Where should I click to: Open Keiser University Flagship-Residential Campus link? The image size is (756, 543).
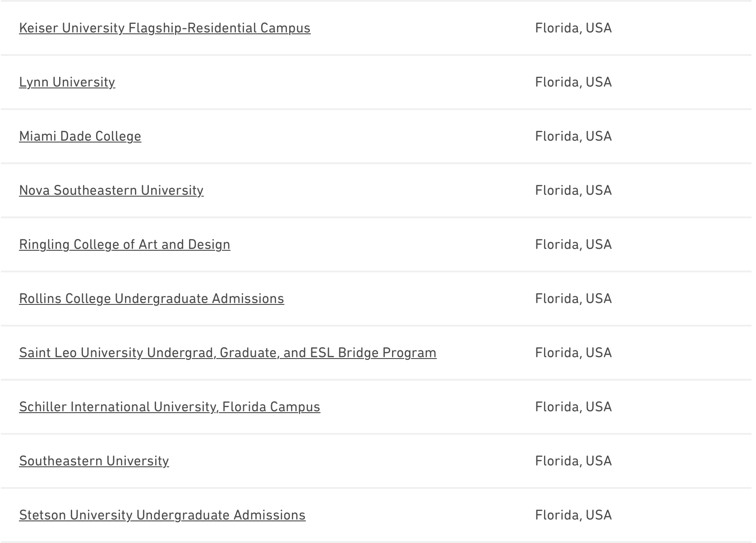pyautogui.click(x=165, y=28)
